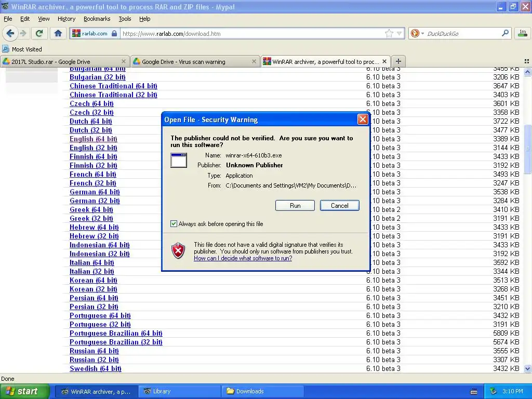This screenshot has width=532, height=399.
Task: Click the search magnifier icon
Action: [x=505, y=33]
